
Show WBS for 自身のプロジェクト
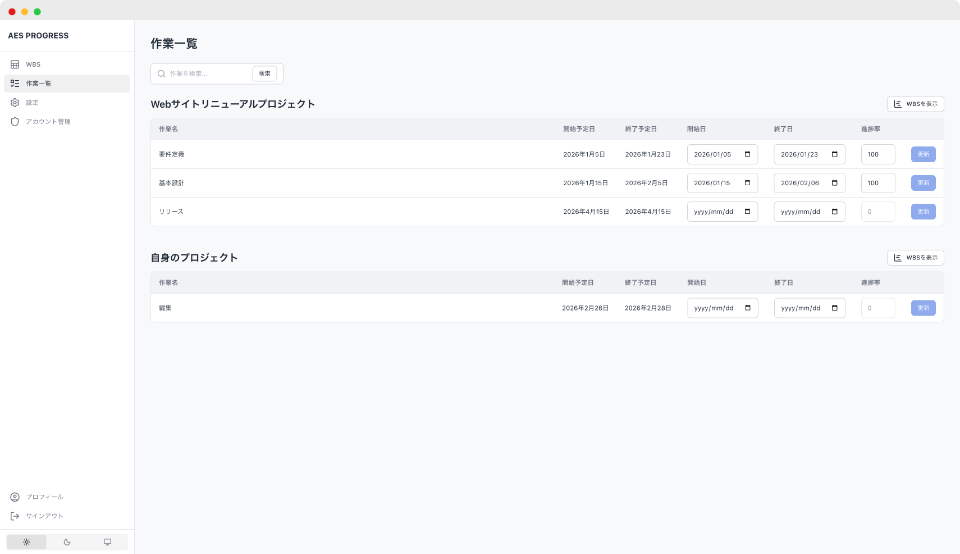coord(915,258)
